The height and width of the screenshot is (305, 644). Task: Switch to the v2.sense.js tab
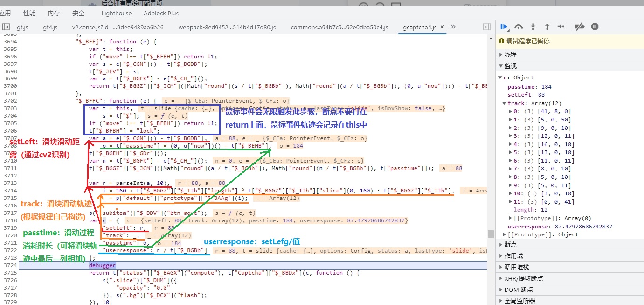[118, 27]
